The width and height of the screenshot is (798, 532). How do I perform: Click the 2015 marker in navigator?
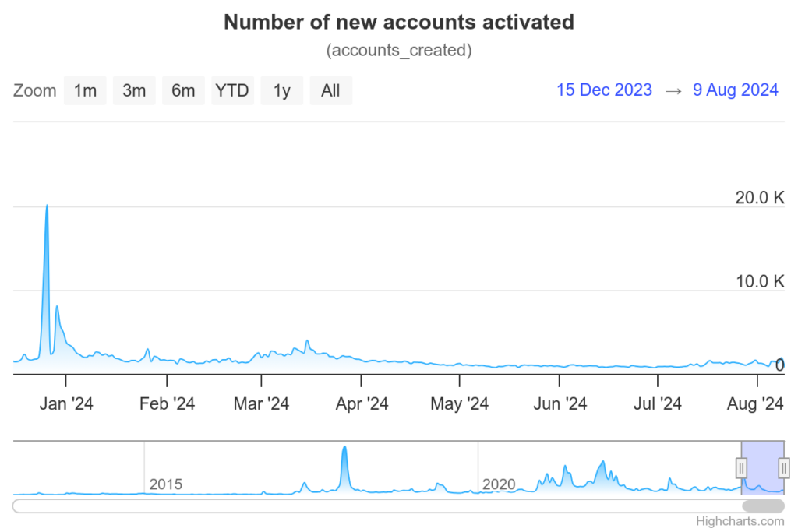pyautogui.click(x=165, y=484)
